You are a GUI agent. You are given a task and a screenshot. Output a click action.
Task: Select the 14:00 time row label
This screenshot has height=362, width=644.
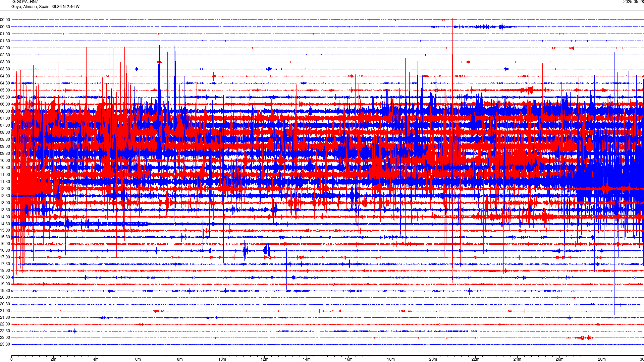(5, 217)
